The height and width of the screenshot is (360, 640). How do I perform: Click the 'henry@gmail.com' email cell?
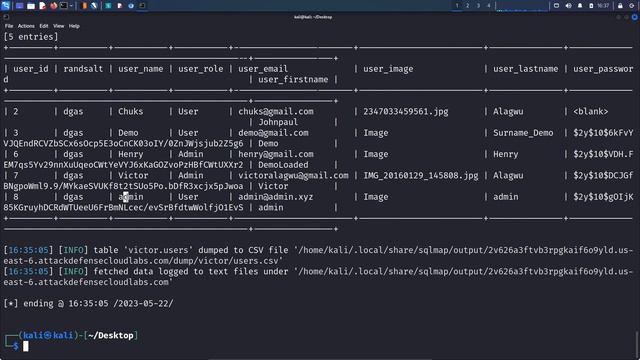[x=276, y=154]
